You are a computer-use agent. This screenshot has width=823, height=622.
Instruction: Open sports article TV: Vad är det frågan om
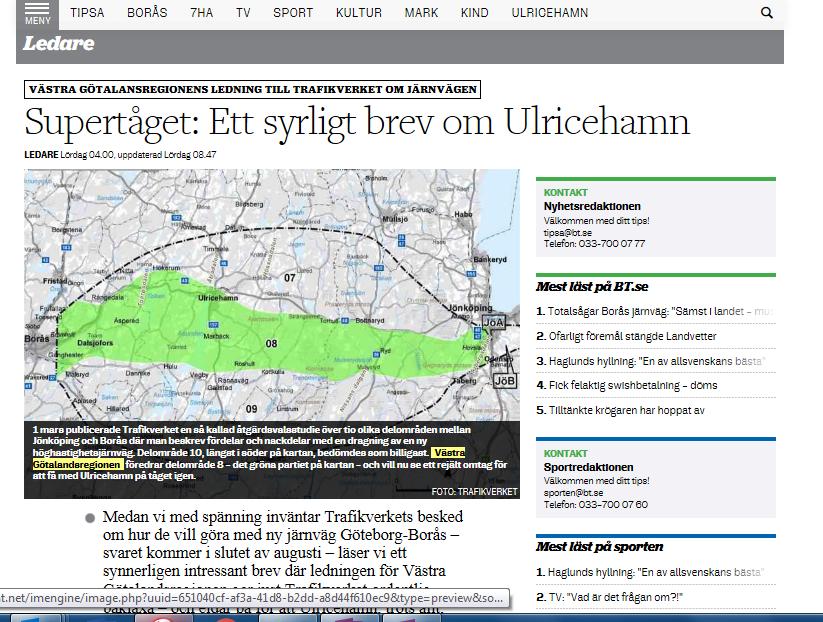pos(609,597)
